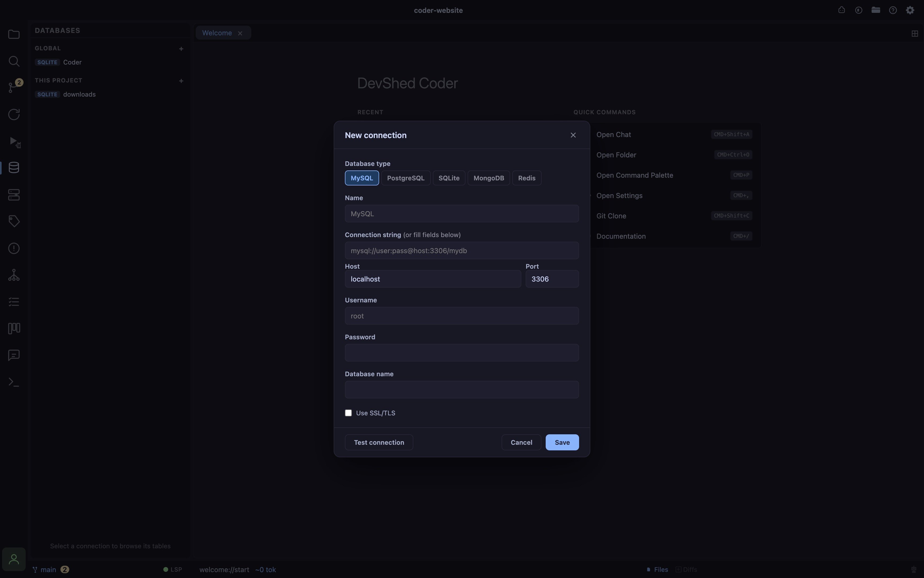Select PostgreSQL database type
The image size is (924, 578).
(x=406, y=178)
